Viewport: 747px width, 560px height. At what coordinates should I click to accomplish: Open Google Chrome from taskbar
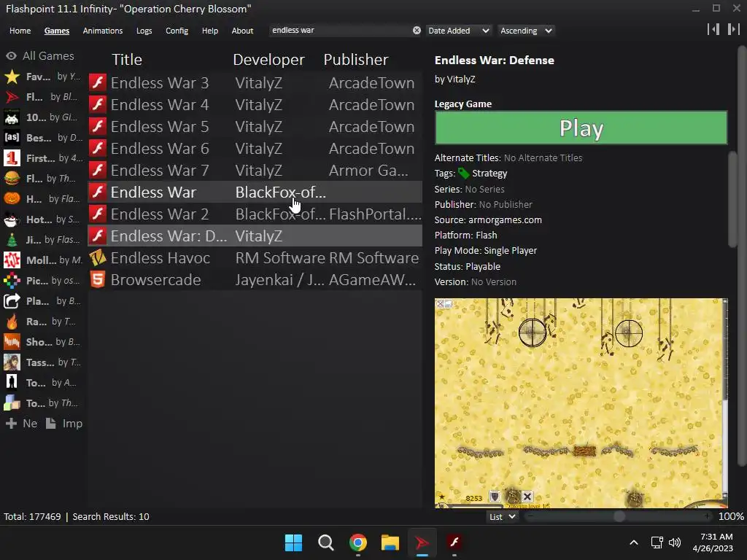click(357, 542)
